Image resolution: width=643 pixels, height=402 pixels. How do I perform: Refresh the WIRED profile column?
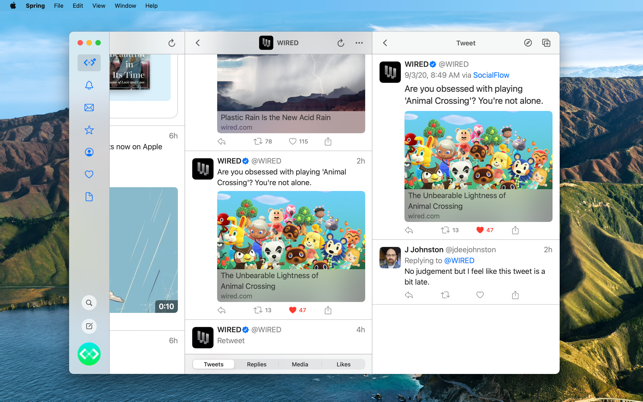pos(340,43)
